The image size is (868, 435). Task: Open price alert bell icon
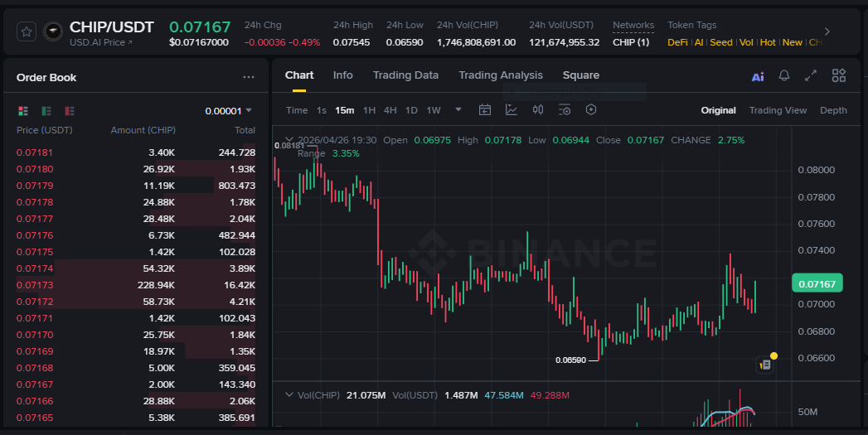(x=784, y=75)
